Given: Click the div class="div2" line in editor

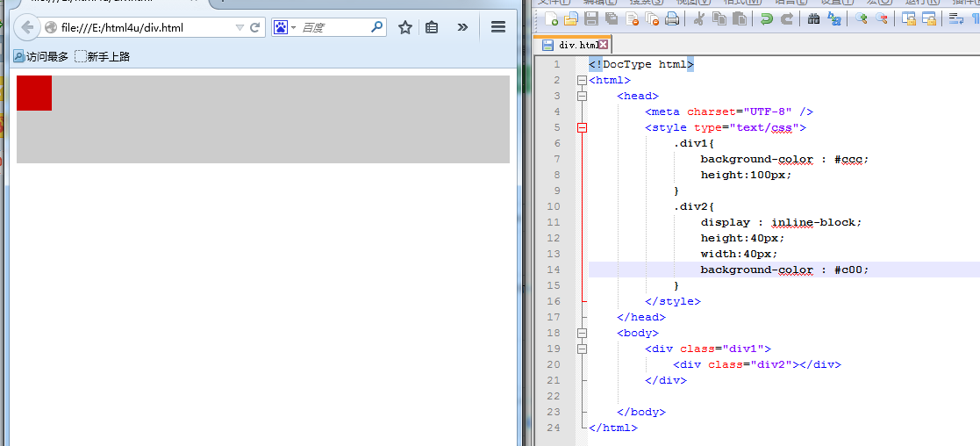Looking at the screenshot, I should [757, 364].
